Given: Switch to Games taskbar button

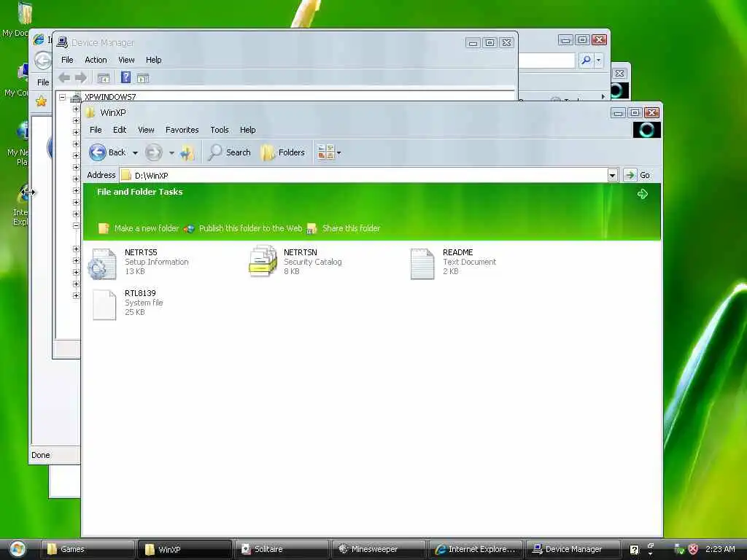Looking at the screenshot, I should (87, 550).
